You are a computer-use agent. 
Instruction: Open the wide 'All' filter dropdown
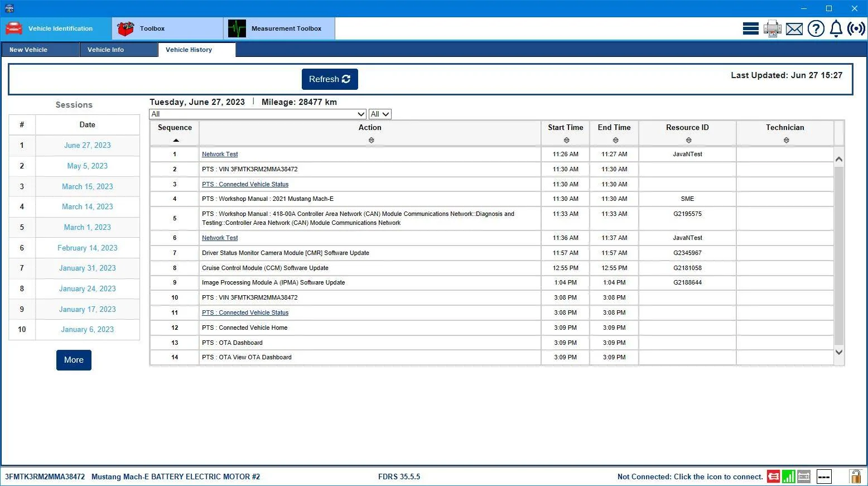click(x=258, y=114)
